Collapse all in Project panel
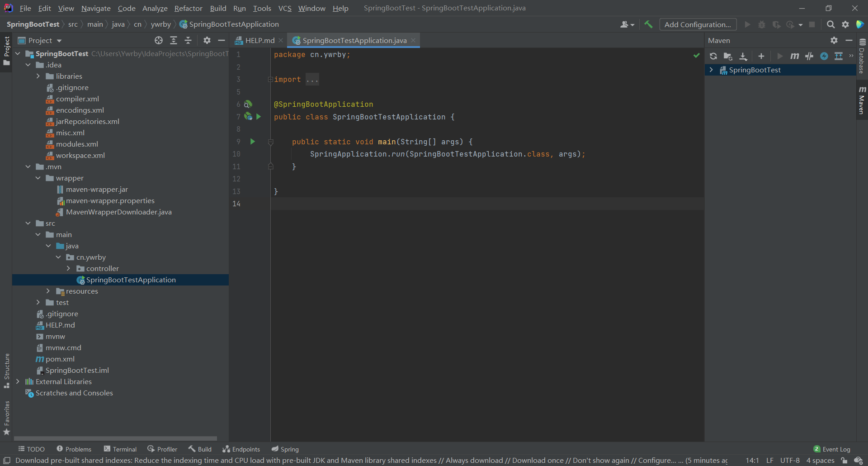868x466 pixels. point(188,40)
